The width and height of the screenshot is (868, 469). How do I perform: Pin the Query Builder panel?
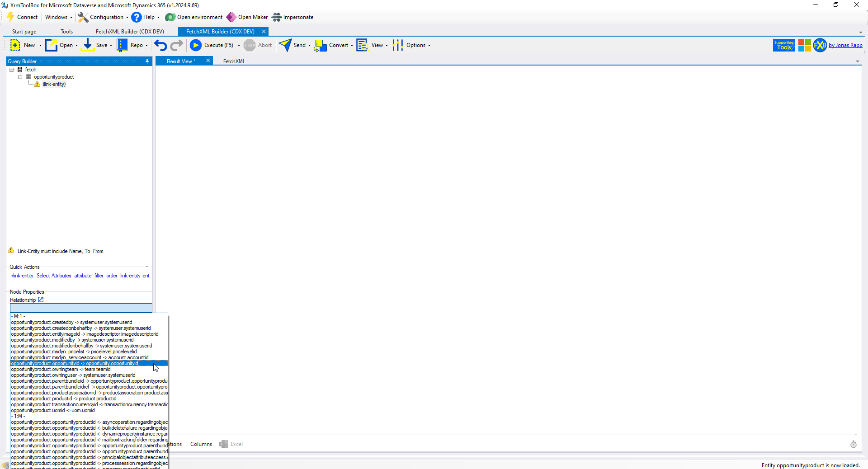tap(147, 61)
